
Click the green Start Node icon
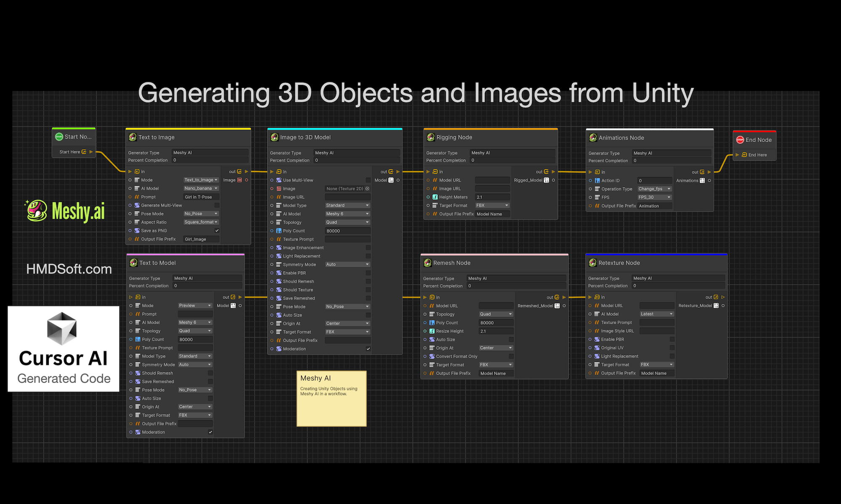[x=59, y=137]
